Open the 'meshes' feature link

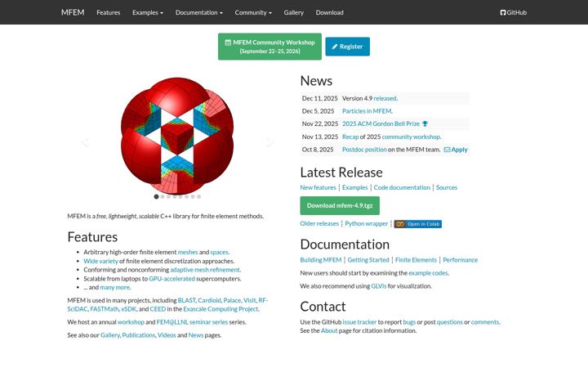(x=188, y=252)
